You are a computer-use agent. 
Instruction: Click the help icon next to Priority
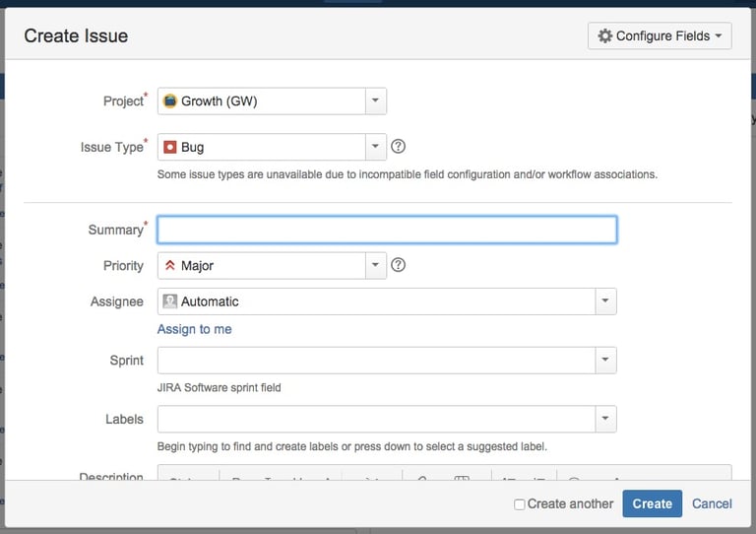pyautogui.click(x=399, y=265)
